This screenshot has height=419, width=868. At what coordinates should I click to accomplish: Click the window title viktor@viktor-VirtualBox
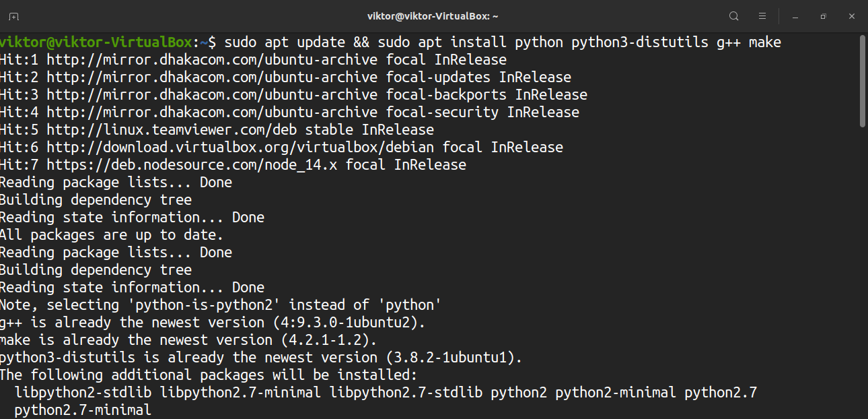[433, 16]
